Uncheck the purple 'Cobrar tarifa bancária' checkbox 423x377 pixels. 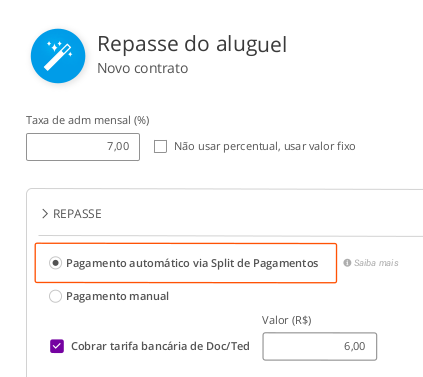coord(57,346)
